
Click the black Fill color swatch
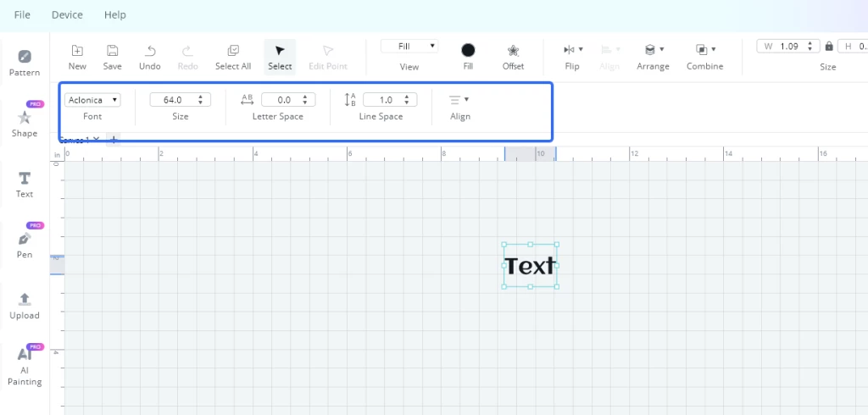coord(468,50)
